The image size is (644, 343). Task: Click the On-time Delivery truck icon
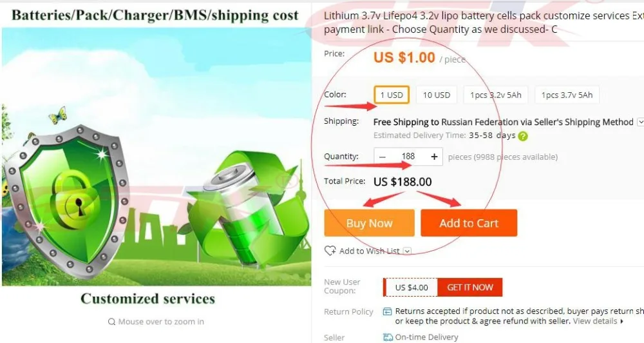[388, 337]
